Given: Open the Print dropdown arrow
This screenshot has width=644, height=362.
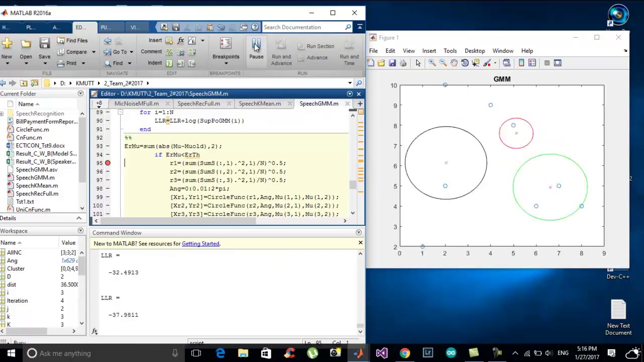Looking at the screenshot, I should point(84,63).
